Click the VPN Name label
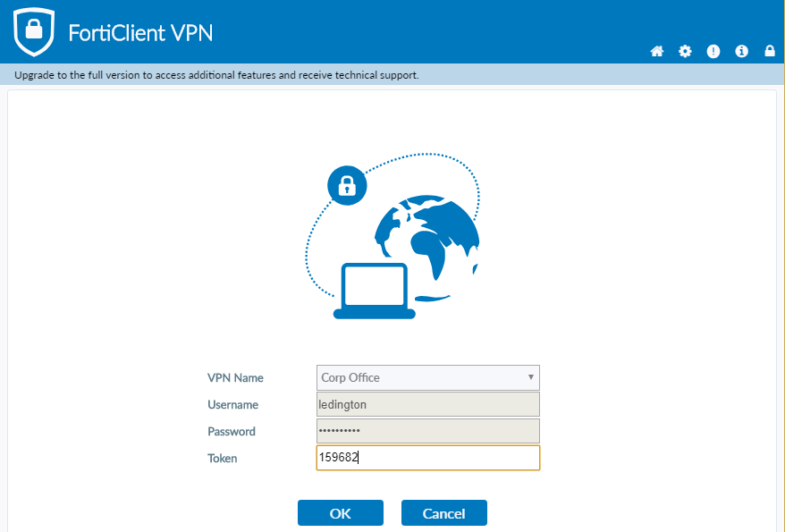The image size is (785, 532). click(x=235, y=377)
